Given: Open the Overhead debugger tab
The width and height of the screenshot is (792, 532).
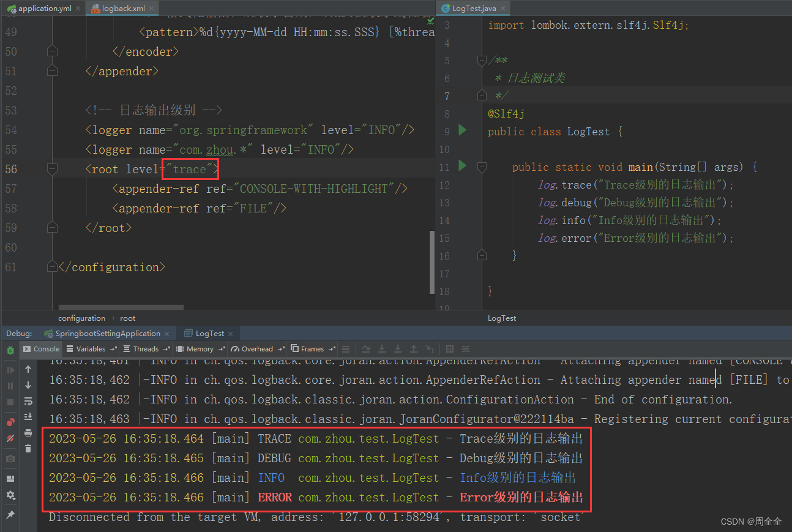Looking at the screenshot, I should (257, 349).
